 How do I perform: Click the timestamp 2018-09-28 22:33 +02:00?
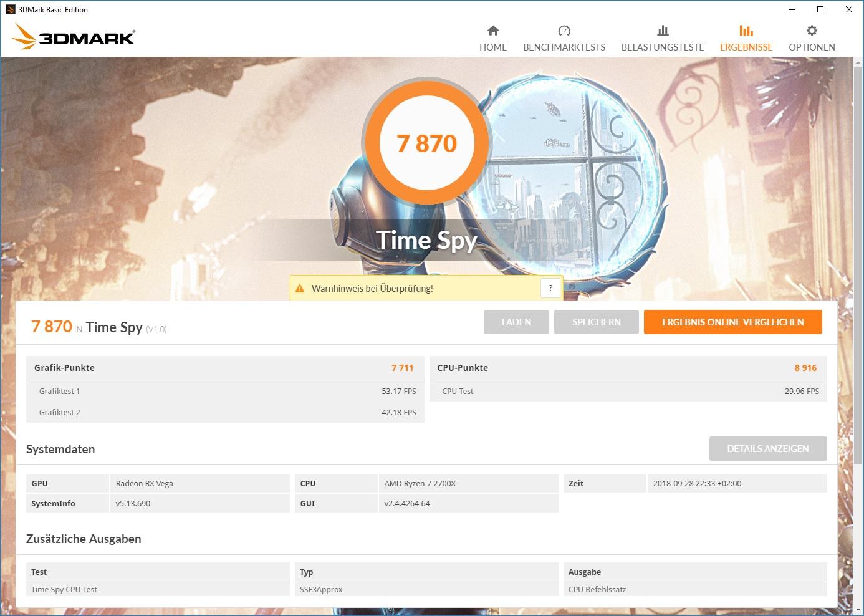click(x=698, y=484)
